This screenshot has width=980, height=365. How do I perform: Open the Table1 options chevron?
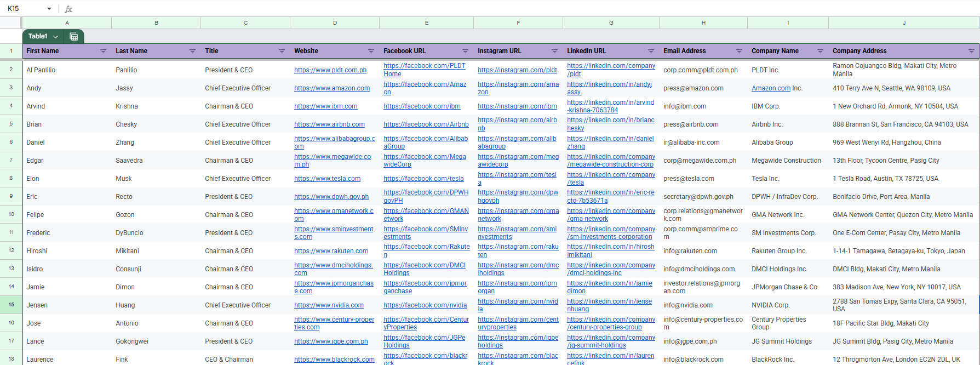point(55,37)
